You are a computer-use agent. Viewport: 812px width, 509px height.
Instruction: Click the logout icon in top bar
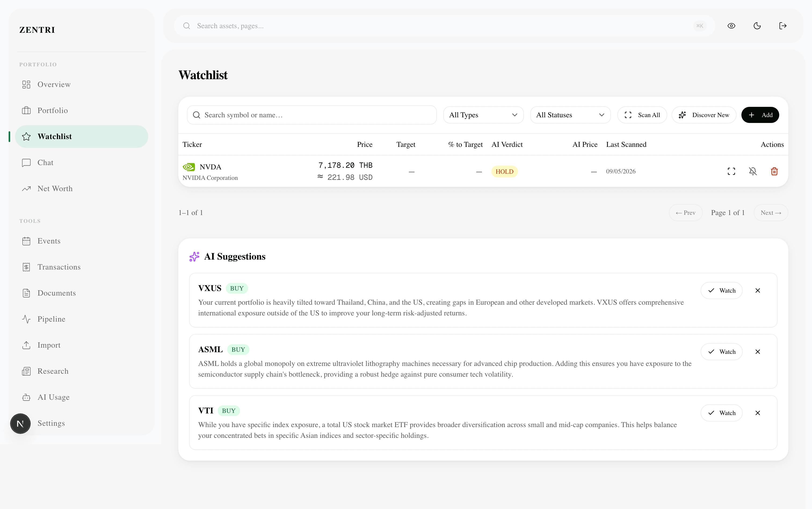pos(783,26)
